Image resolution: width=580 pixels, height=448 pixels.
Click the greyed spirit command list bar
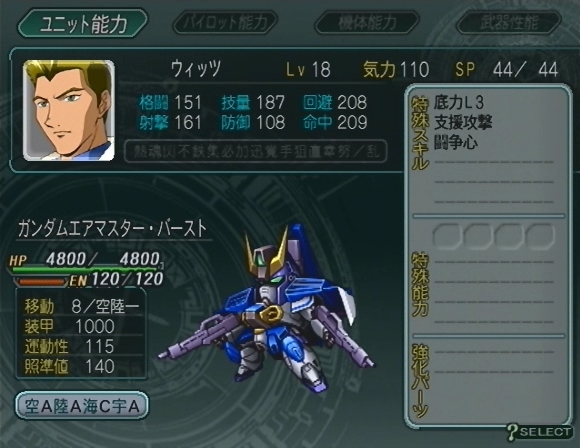click(x=256, y=151)
